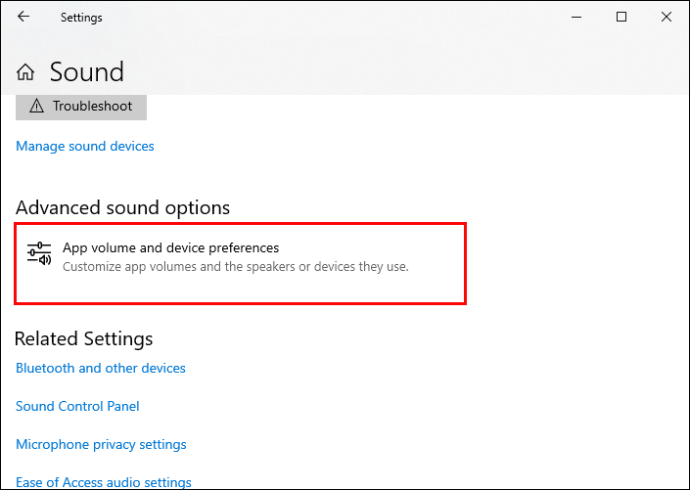Maximize the Settings window
This screenshot has width=690, height=490.
[621, 17]
